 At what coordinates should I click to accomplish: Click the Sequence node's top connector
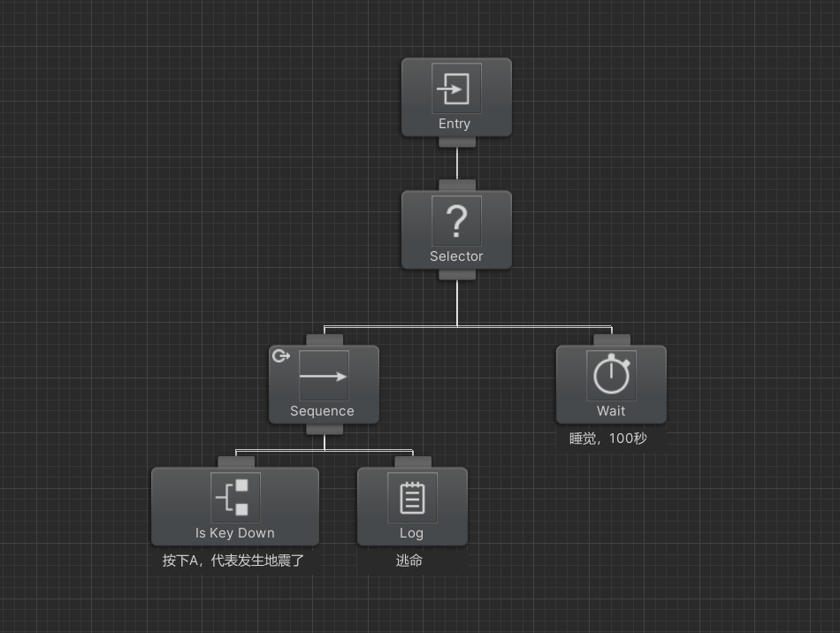point(325,340)
